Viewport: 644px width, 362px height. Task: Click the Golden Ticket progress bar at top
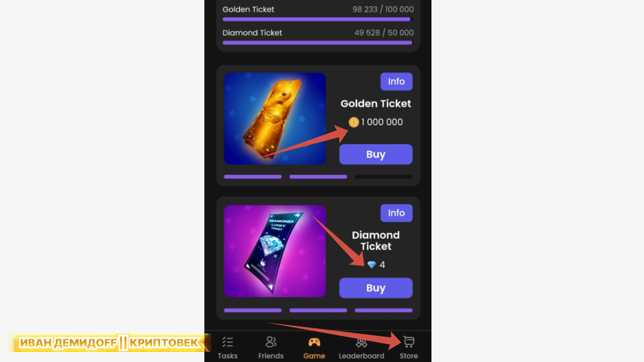click(x=318, y=19)
